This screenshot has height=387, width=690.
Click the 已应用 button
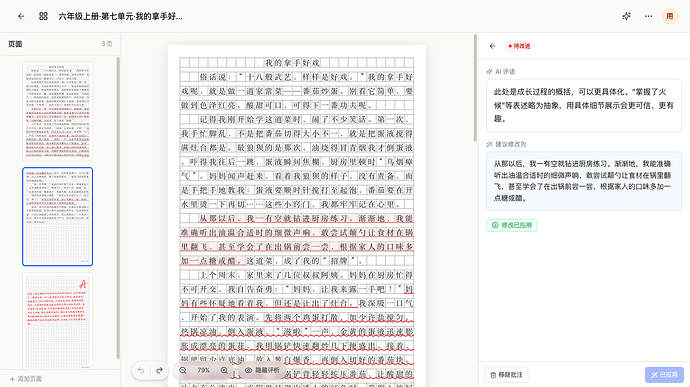point(664,375)
